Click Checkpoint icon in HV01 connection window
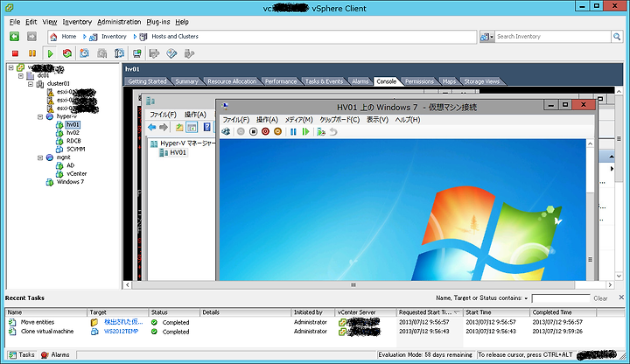This screenshot has height=364, width=630. 320,132
